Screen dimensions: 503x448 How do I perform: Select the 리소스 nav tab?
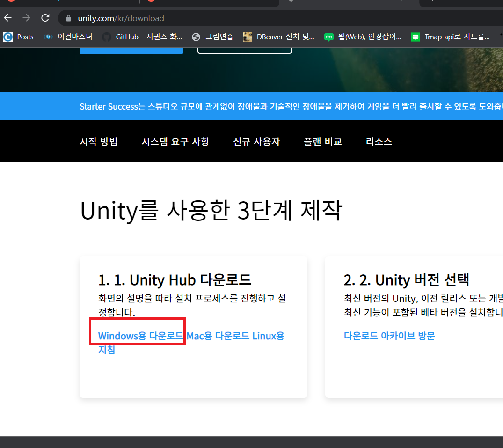point(379,141)
